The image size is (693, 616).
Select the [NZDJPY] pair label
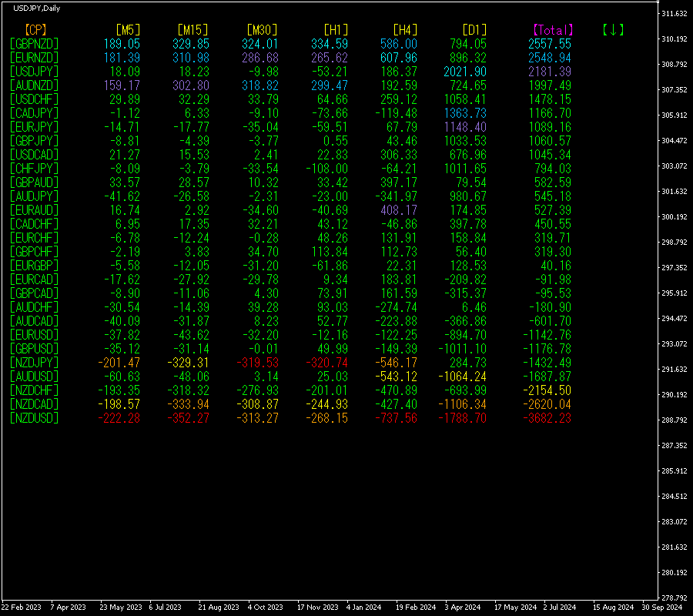pos(34,363)
